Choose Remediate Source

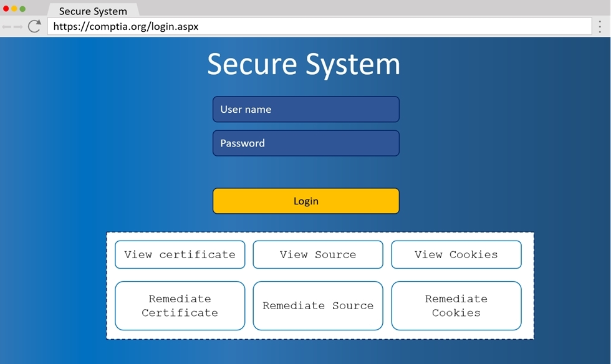[318, 305]
